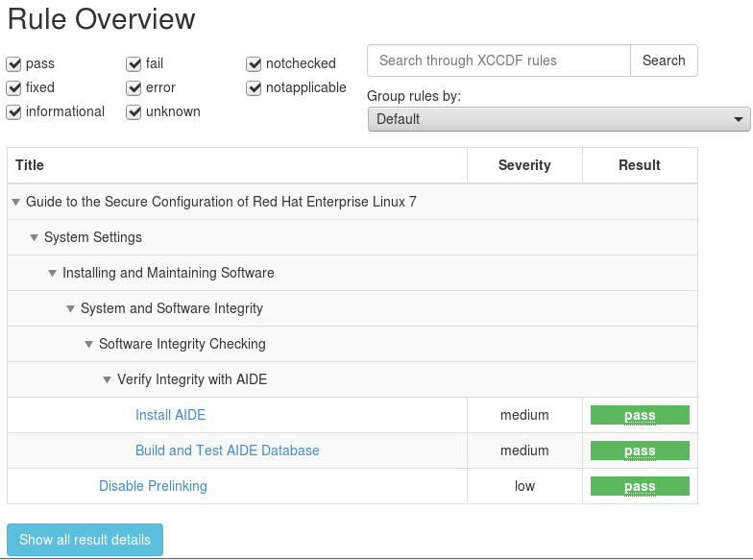Uncheck the notapplicable filter
This screenshot has width=753, height=560.
255,88
